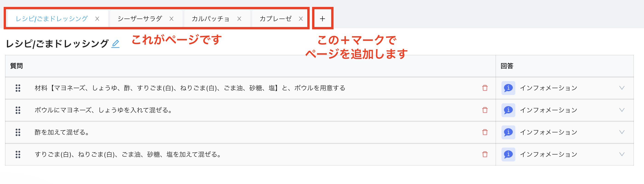Screen dimensions: 644x184
Task: Delete the 材料 ingredients question row
Action: click(485, 88)
